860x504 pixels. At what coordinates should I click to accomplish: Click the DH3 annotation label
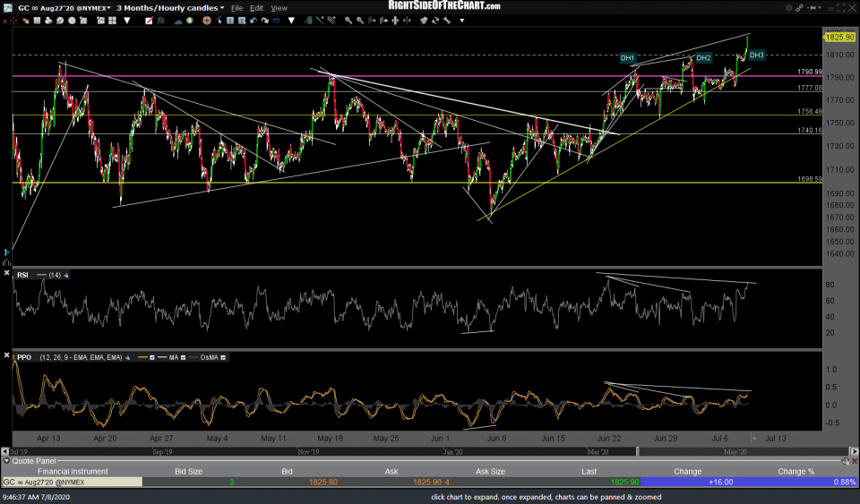pos(756,56)
